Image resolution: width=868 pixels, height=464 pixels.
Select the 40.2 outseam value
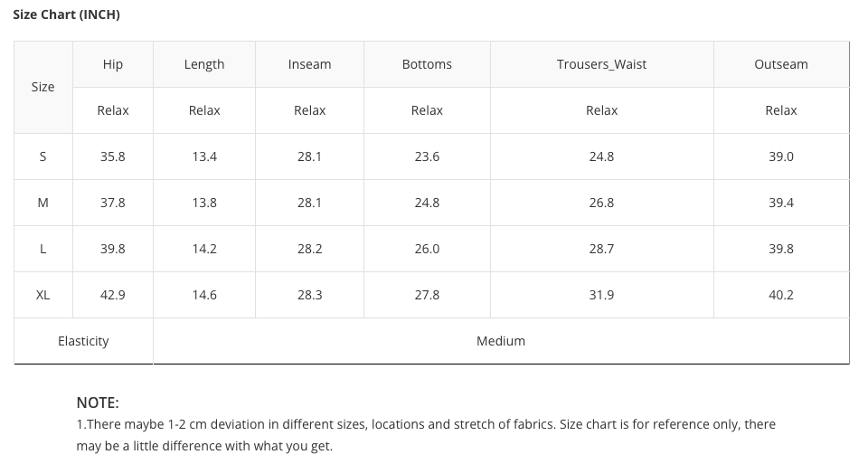781,295
